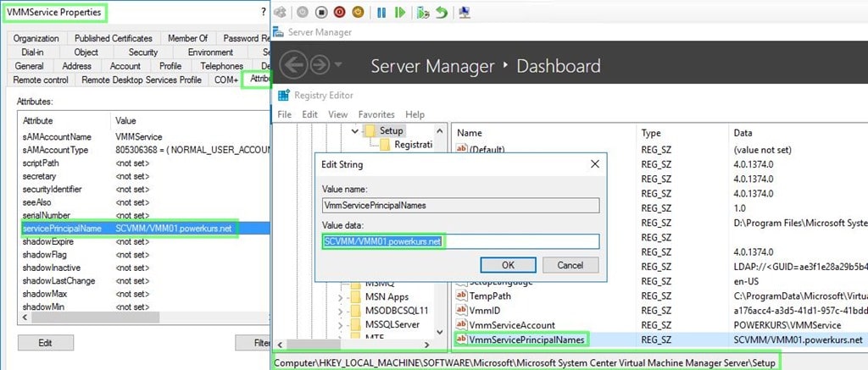The width and height of the screenshot is (868, 370).
Task: Click registry tree scroll-up arrow
Action: [x=440, y=131]
